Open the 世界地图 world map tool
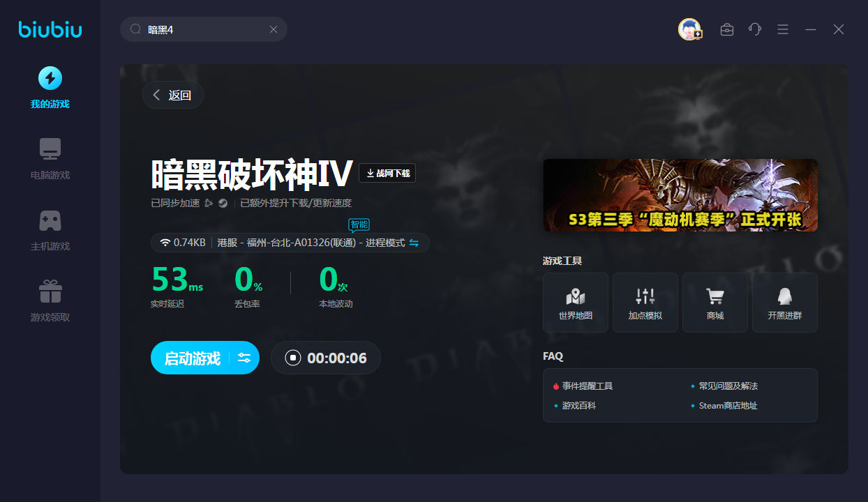The height and width of the screenshot is (502, 868). 575,302
